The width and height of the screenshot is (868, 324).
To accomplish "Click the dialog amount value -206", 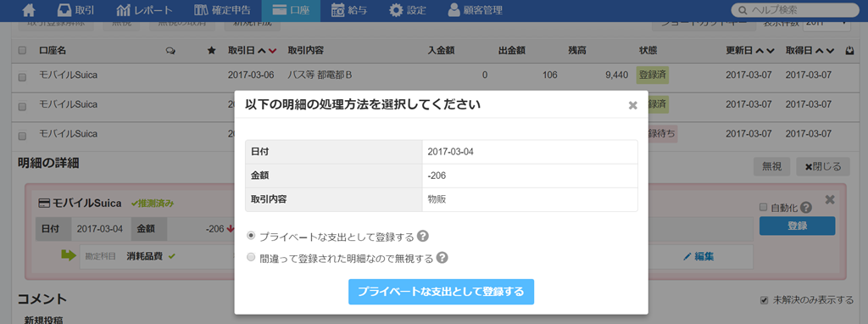I will (x=437, y=176).
